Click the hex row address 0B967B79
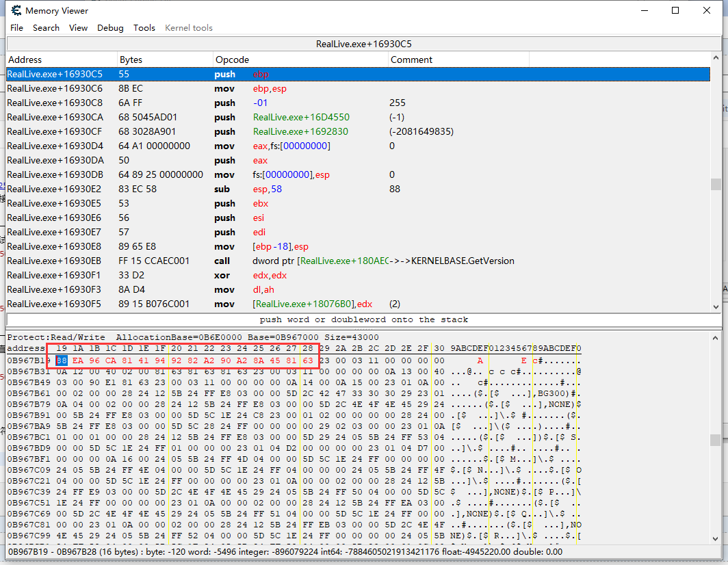This screenshot has height=565, width=728. click(29, 404)
